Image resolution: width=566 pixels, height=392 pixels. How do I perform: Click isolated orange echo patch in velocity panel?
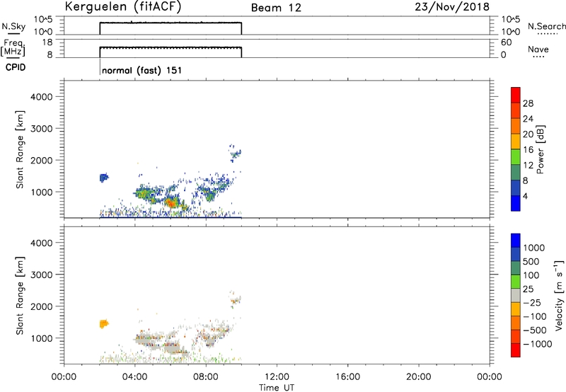click(103, 323)
